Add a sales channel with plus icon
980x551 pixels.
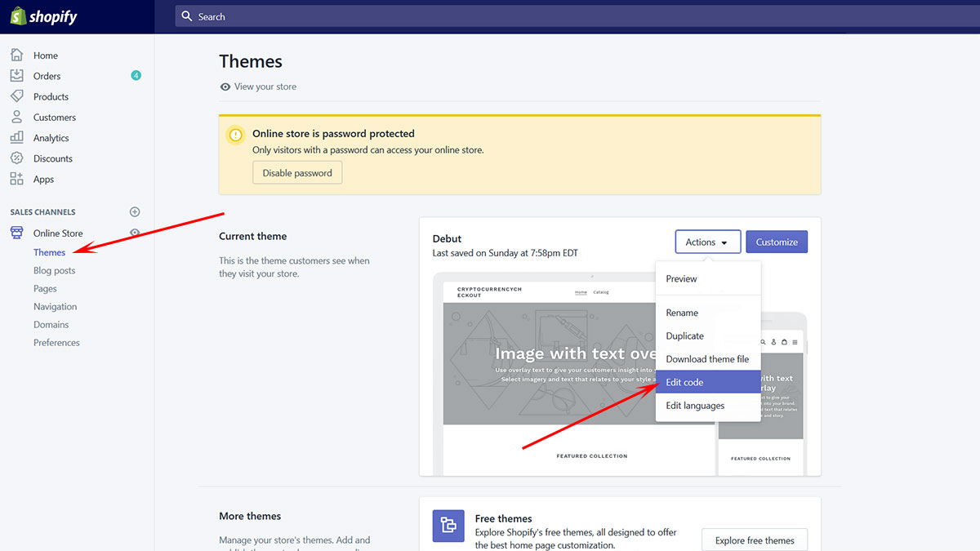click(x=136, y=212)
